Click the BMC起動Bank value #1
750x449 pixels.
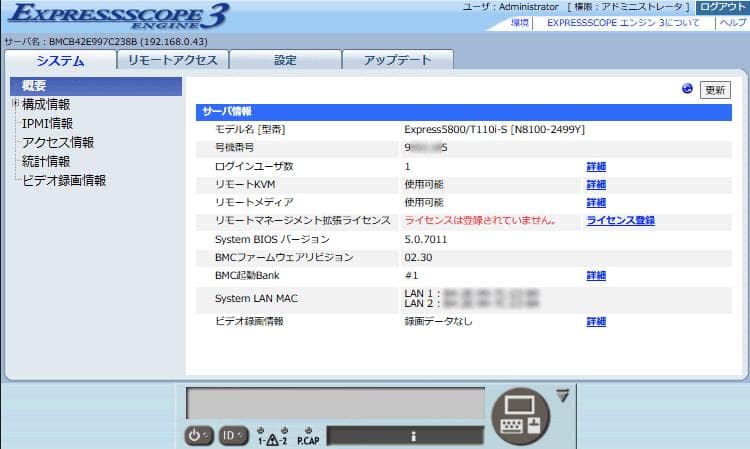[x=411, y=275]
